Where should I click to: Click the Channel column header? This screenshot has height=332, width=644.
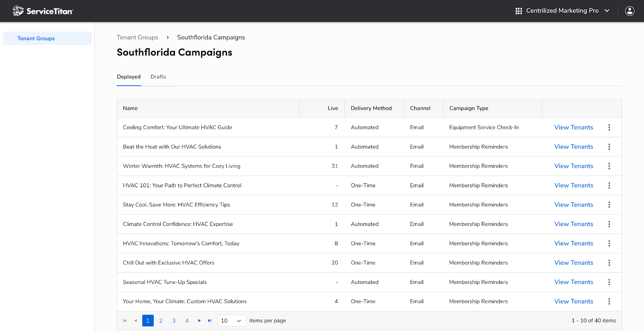423,108
